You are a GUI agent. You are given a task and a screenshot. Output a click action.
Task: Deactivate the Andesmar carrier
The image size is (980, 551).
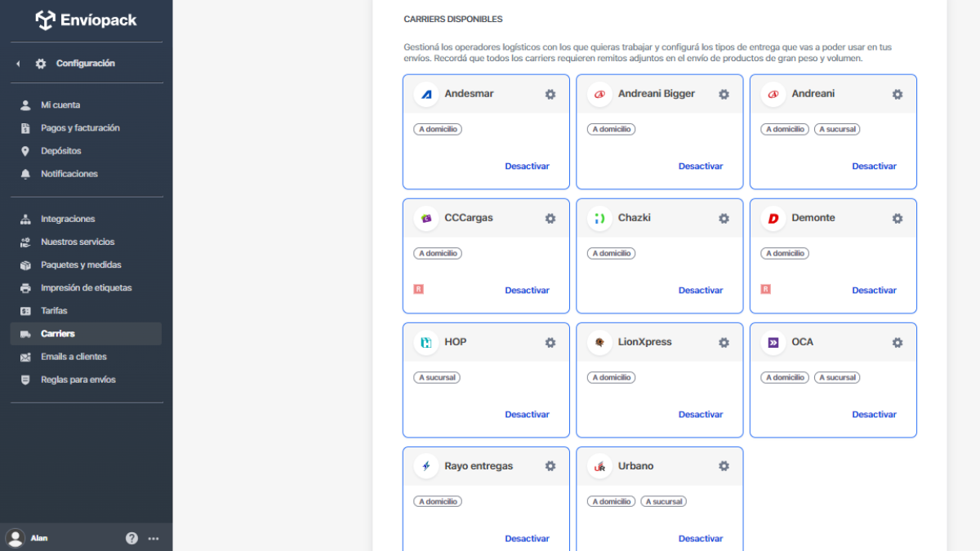[527, 167]
